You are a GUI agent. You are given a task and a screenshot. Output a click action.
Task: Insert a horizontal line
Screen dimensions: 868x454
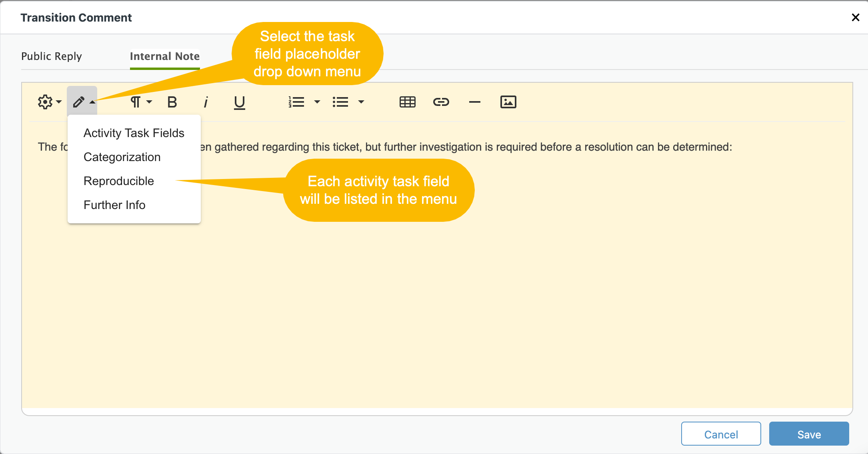(x=475, y=102)
